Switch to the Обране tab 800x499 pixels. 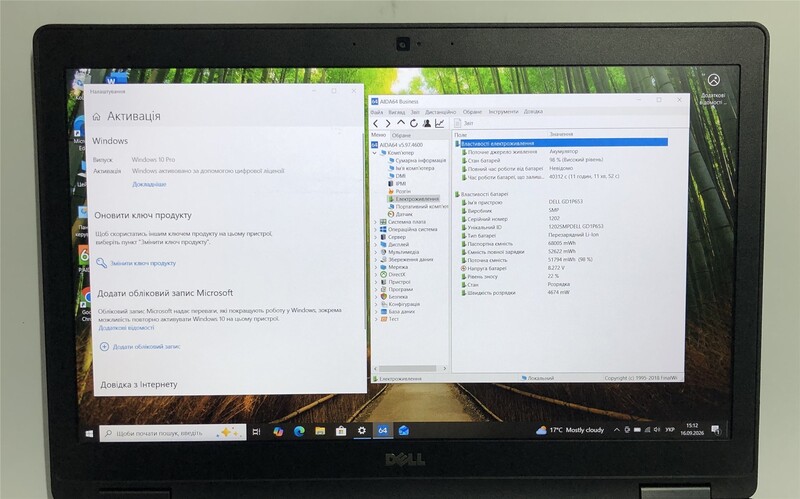[x=402, y=135]
